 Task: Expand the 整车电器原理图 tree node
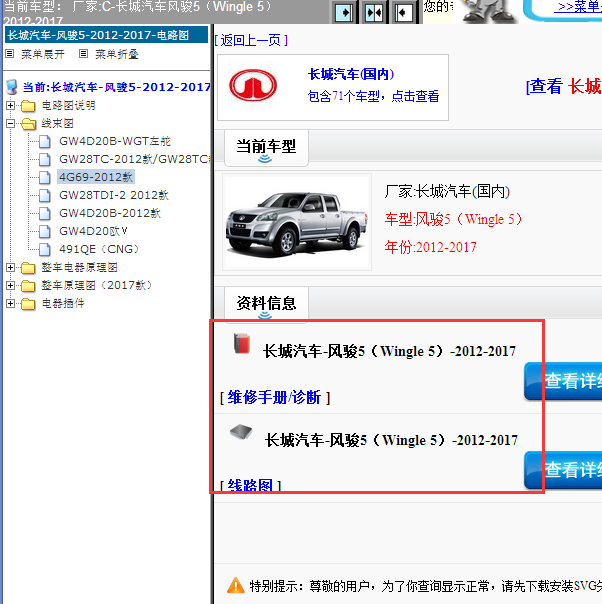coord(10,267)
